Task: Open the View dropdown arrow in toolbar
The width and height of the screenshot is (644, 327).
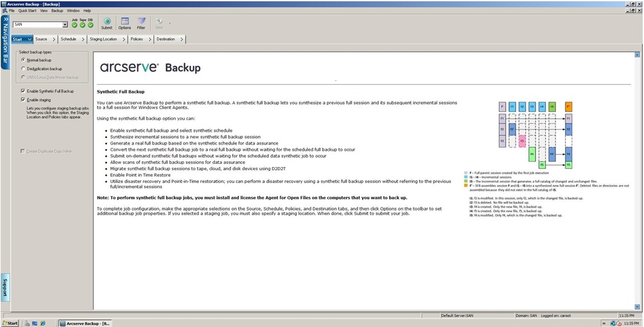Action: click(x=170, y=23)
